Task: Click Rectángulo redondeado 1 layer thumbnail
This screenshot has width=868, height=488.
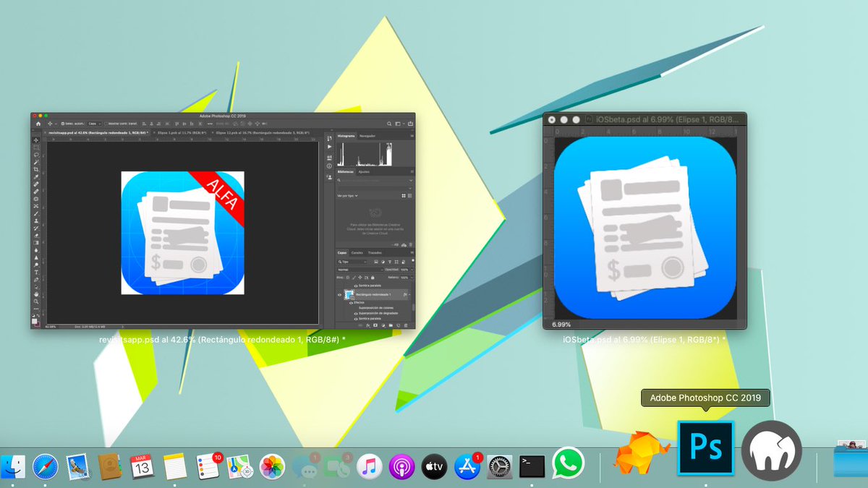Action: [x=349, y=294]
